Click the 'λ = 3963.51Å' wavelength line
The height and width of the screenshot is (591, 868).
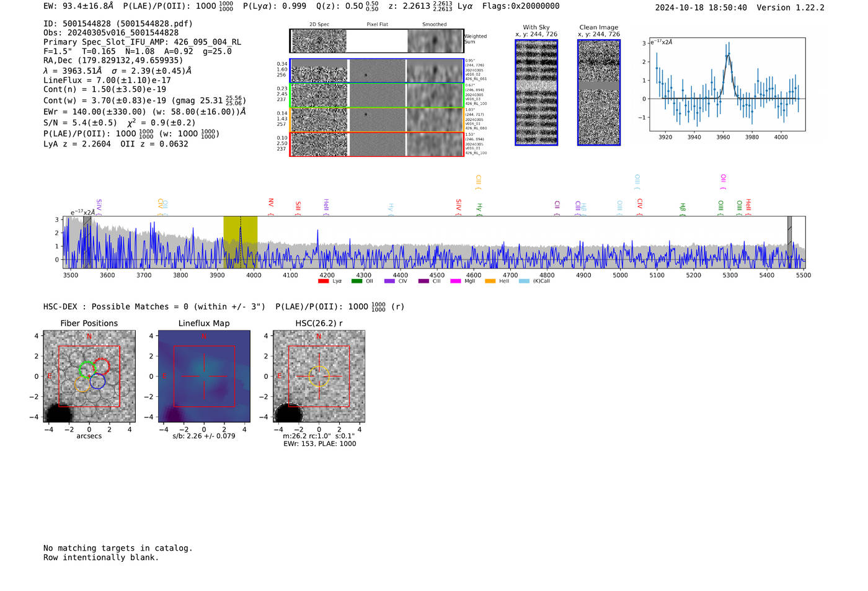point(117,71)
